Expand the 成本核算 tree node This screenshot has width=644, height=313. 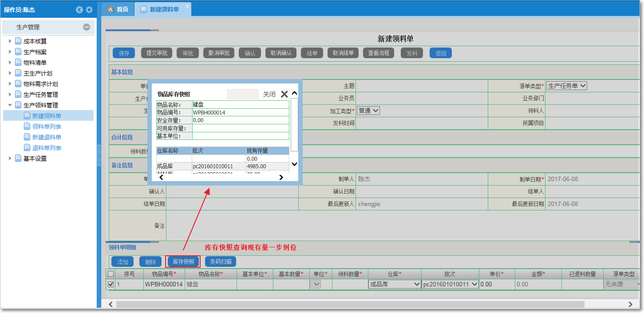pyautogui.click(x=11, y=40)
